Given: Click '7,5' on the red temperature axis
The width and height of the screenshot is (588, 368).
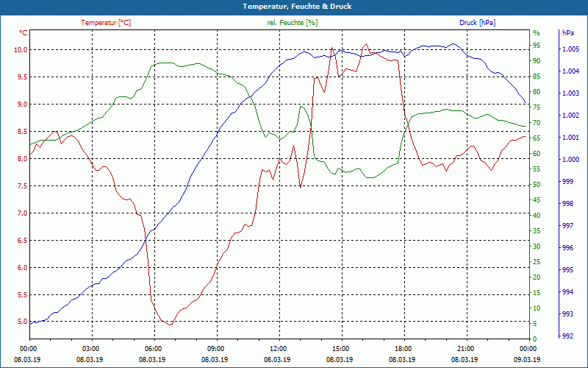Looking at the screenshot, I should coord(23,186).
